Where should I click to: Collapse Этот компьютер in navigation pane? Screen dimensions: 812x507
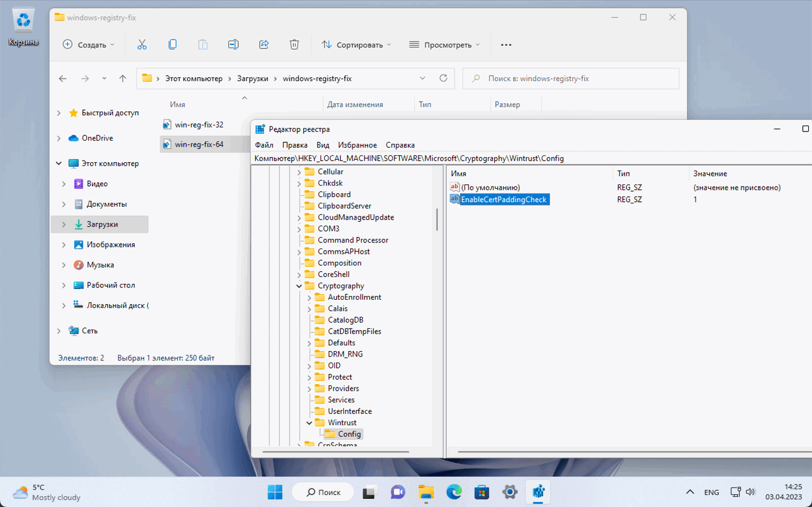point(59,163)
